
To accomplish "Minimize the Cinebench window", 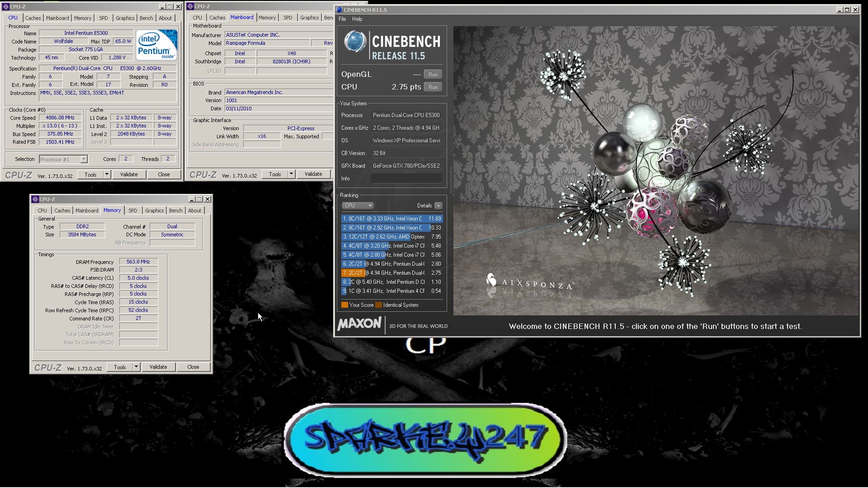I will (840, 9).
